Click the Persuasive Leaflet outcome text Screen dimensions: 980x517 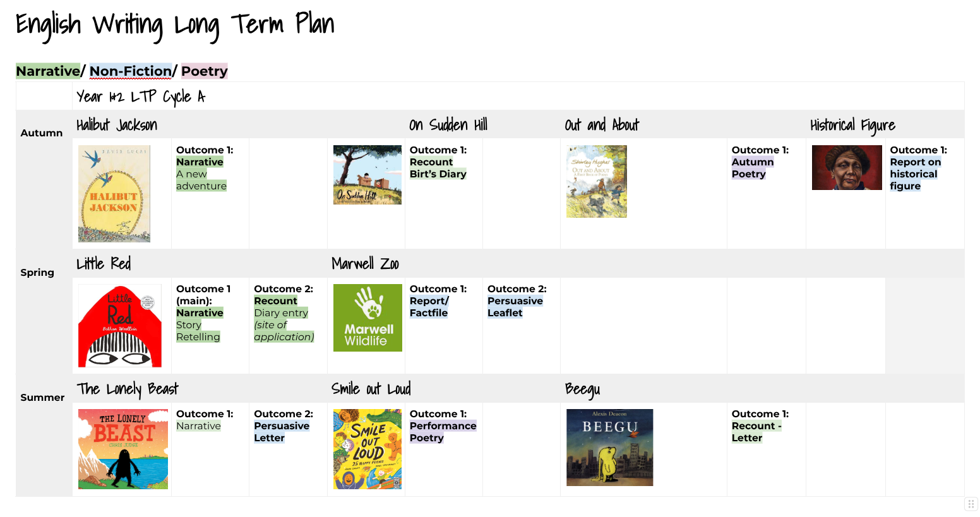pyautogui.click(x=515, y=307)
